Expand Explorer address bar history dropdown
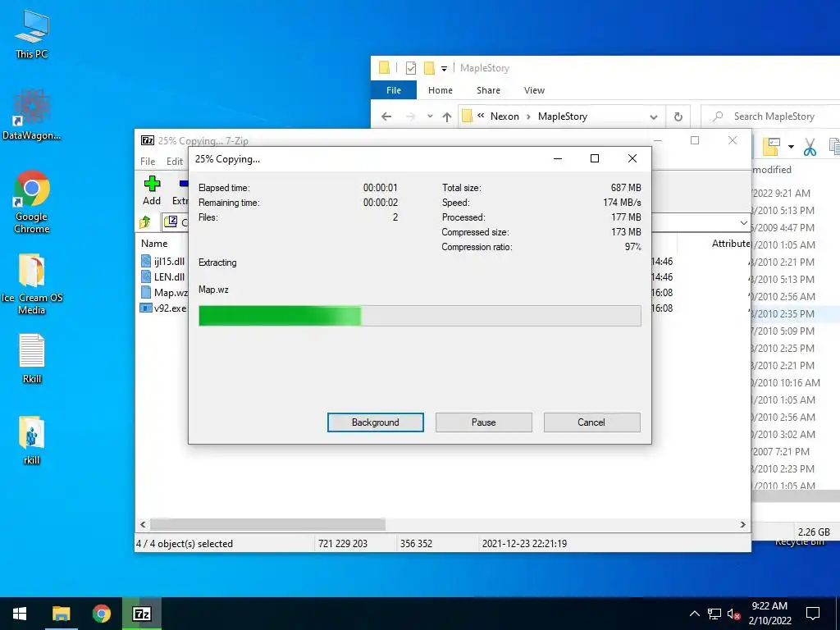840x630 pixels. click(x=654, y=116)
